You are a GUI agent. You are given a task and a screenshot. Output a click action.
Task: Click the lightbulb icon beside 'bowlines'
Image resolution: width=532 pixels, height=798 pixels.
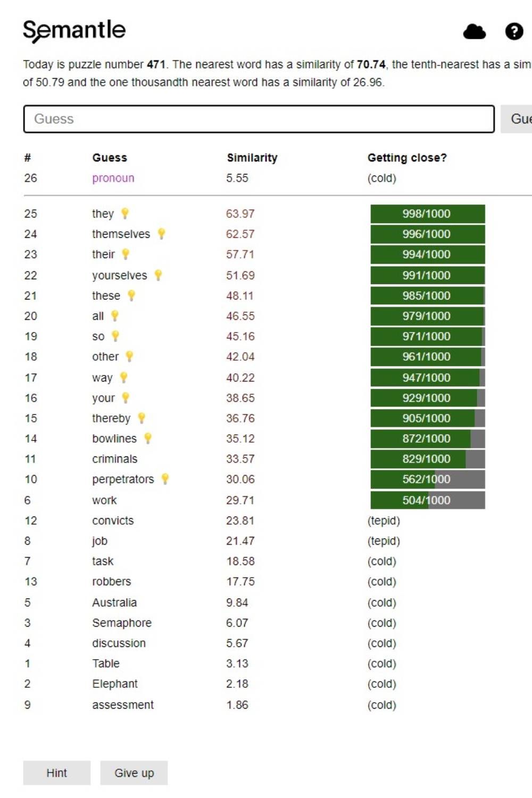(148, 438)
